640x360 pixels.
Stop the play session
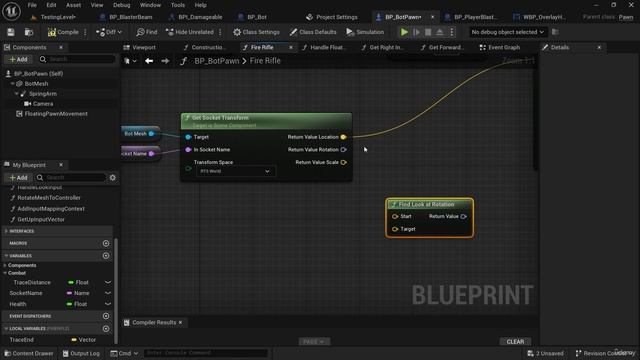click(x=428, y=32)
